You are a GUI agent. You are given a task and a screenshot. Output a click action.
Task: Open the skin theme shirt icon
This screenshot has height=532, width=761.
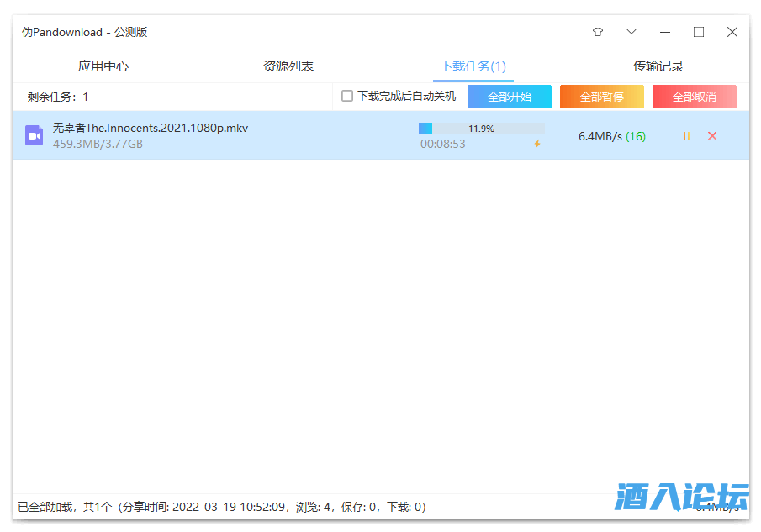598,32
